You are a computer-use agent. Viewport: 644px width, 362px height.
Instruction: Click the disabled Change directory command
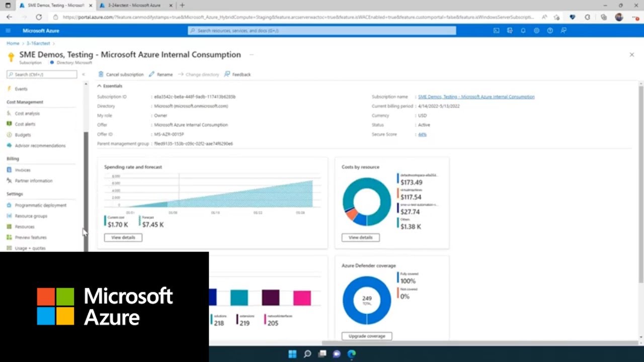pos(199,74)
